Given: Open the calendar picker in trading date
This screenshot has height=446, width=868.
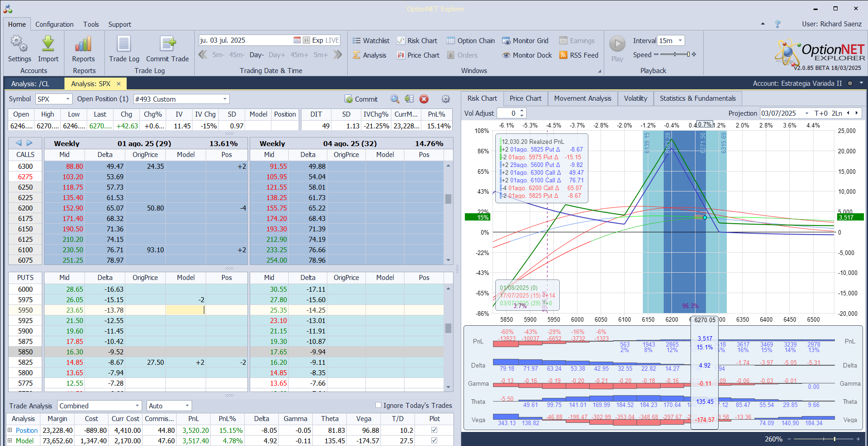Looking at the screenshot, I should point(297,40).
